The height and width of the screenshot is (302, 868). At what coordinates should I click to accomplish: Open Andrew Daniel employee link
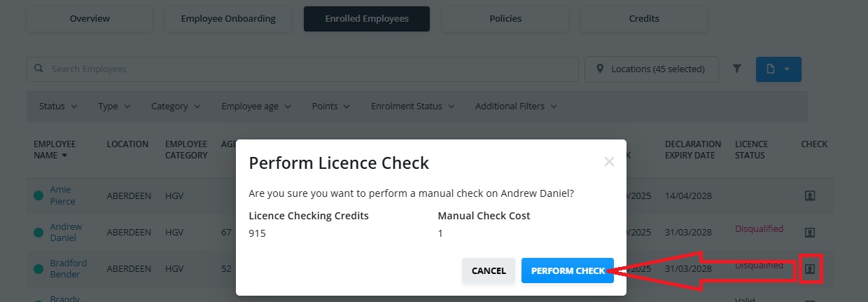pyautogui.click(x=66, y=233)
